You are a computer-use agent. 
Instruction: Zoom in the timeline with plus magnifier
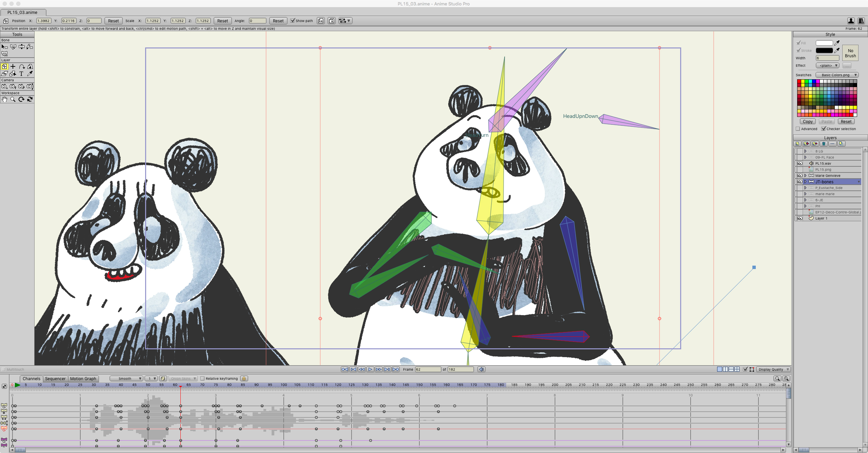click(x=786, y=378)
